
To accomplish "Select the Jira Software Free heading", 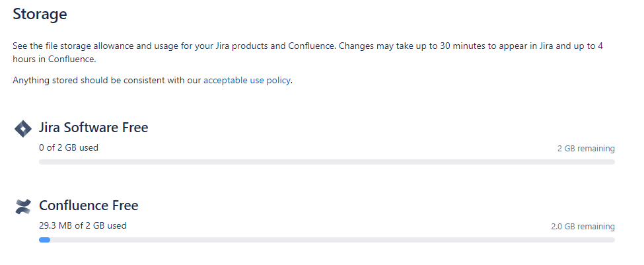I will click(94, 128).
